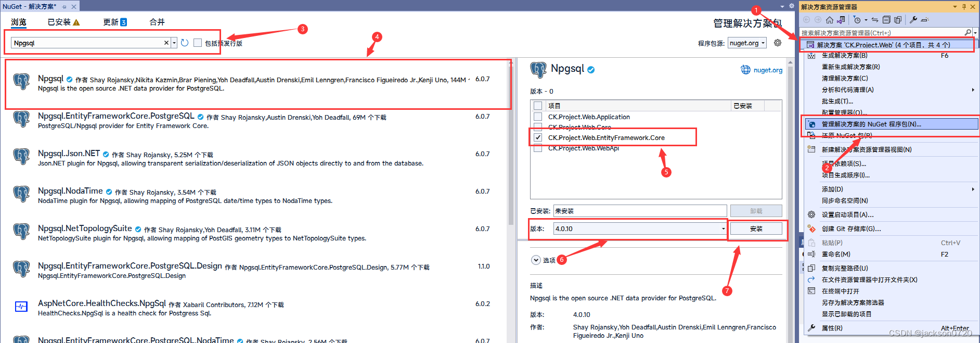Switch views with the Visual Studio views icon
Screen dimensions: 980x343
click(x=841, y=20)
